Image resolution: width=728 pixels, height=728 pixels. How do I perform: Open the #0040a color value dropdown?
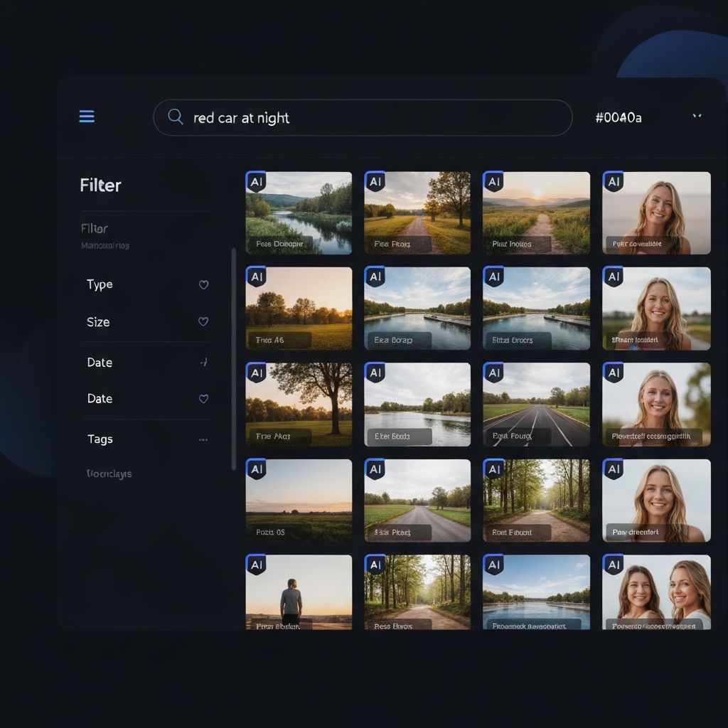tap(619, 118)
